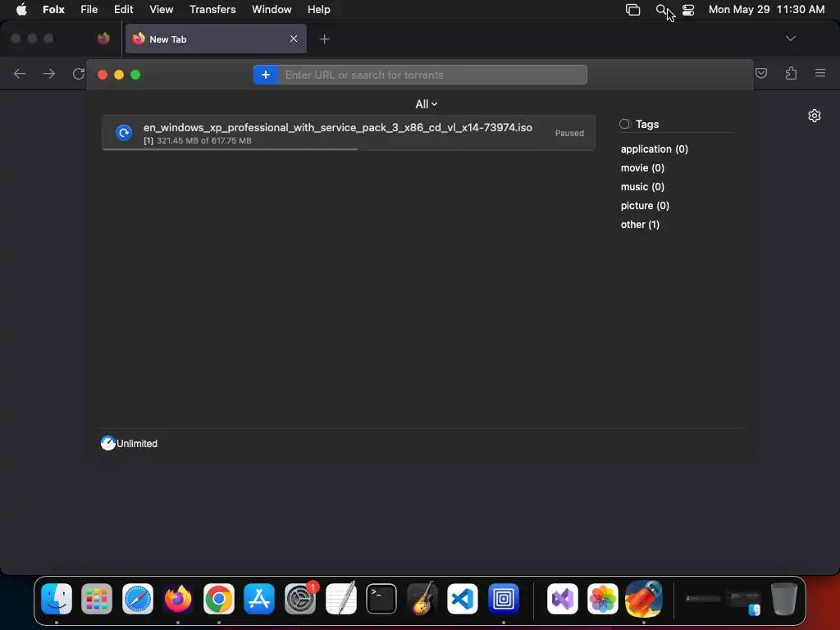840x630 pixels.
Task: Click Firefox back arrow button
Action: 20,73
